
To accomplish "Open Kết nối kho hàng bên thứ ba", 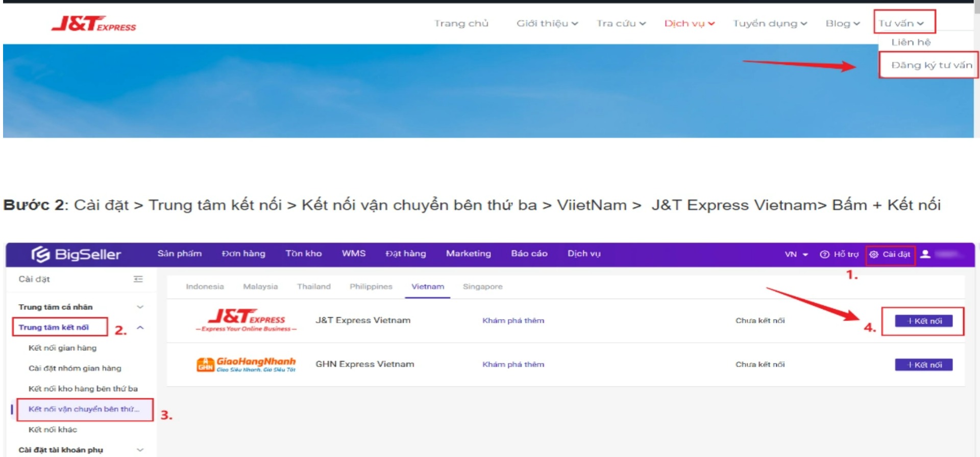I will (x=83, y=389).
